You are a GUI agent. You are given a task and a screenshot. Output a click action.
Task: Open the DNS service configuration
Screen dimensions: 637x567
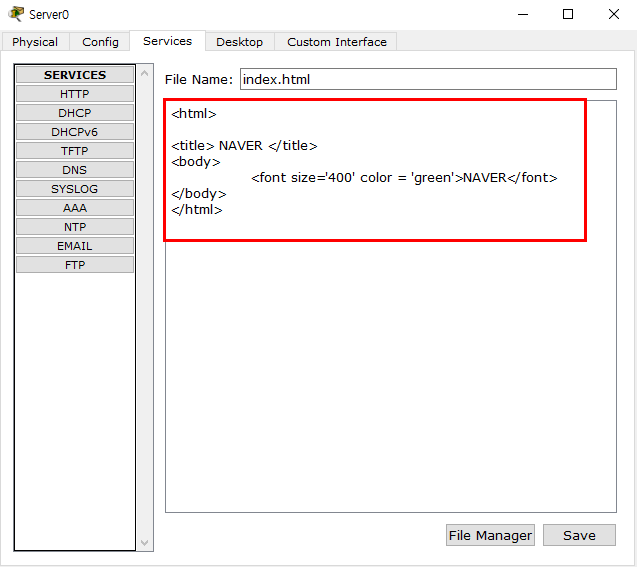tap(75, 170)
